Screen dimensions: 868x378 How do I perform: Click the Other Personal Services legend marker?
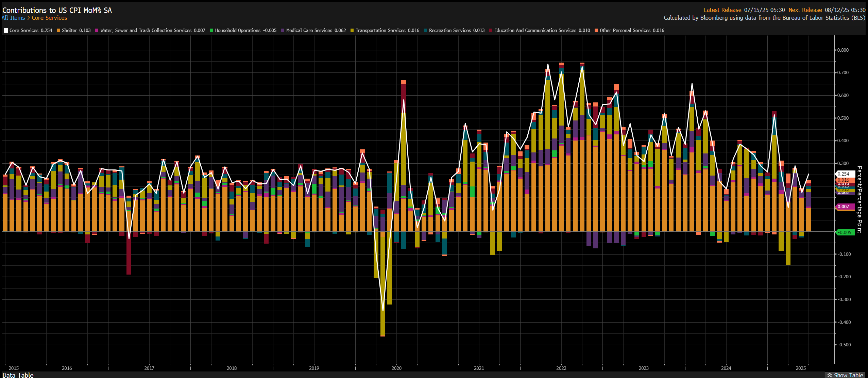pyautogui.click(x=596, y=31)
